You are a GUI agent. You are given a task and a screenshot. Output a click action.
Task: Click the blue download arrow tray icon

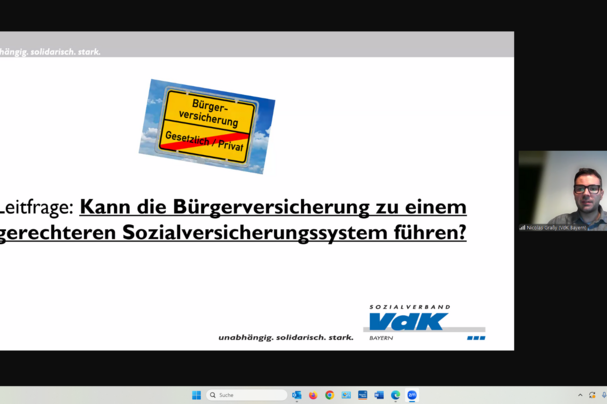pos(603,395)
